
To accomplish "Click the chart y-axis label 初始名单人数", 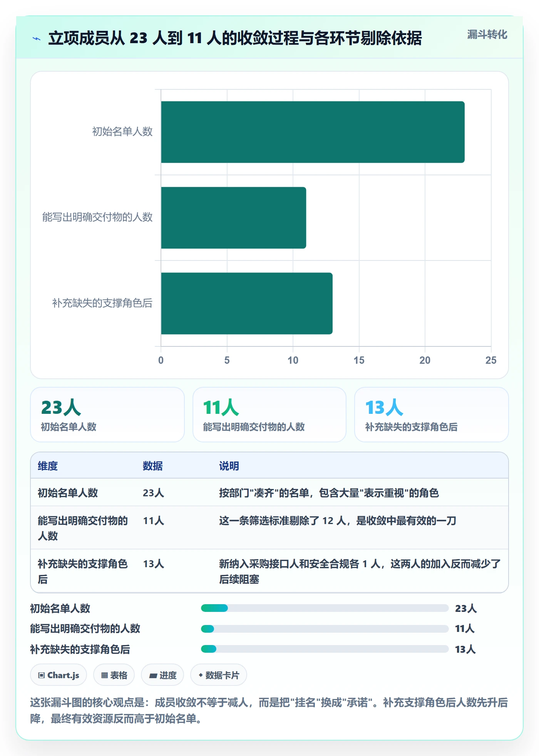I will coord(122,132).
